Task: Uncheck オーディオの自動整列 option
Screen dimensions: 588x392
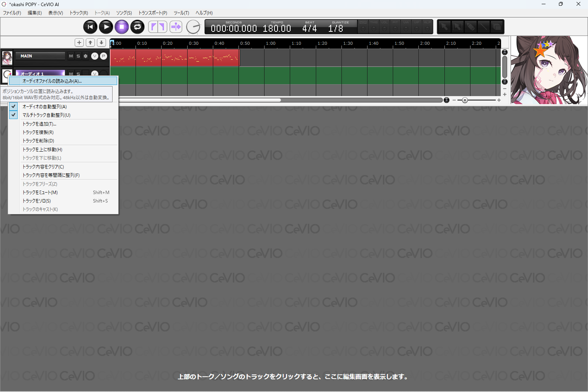Action: coord(44,106)
